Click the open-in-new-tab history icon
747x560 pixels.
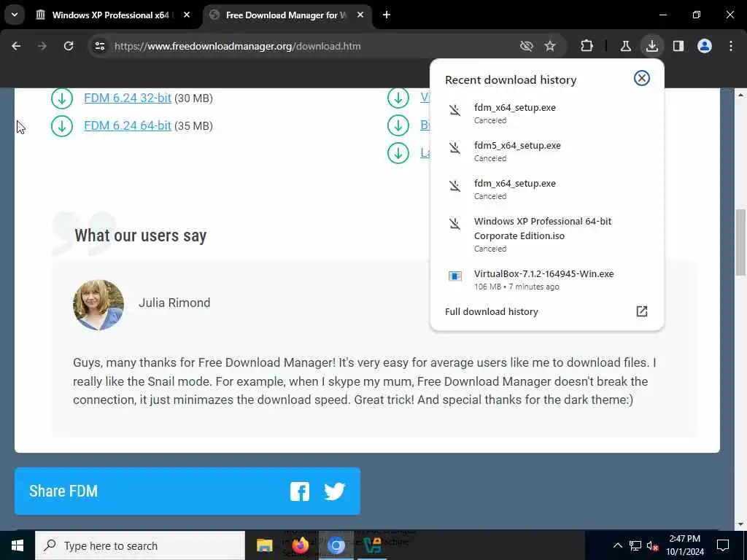[642, 311]
